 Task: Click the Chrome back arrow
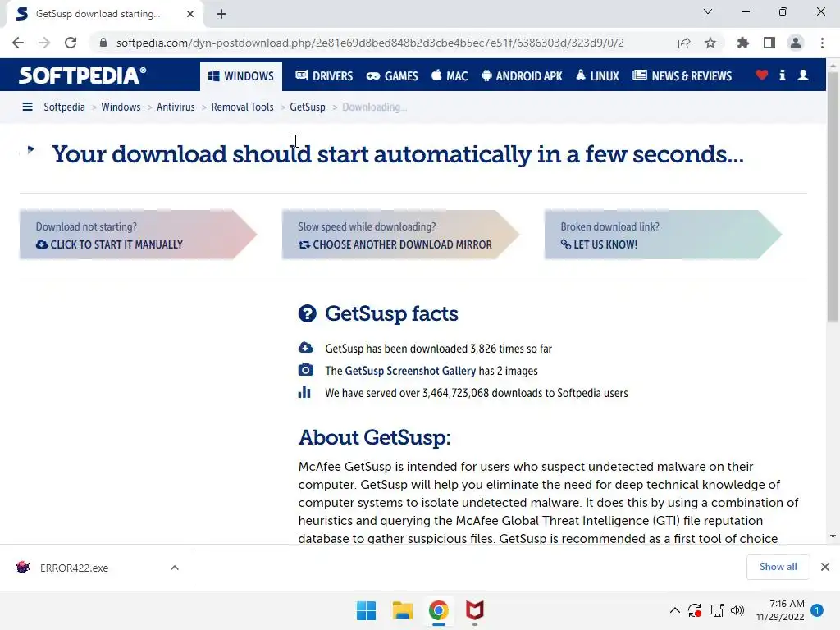pos(18,43)
